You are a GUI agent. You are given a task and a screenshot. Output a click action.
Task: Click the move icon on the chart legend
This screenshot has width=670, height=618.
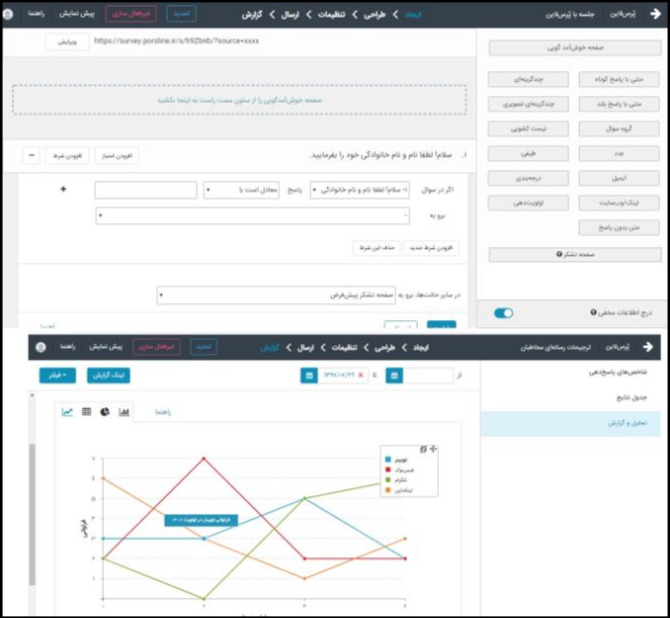pos(433,449)
